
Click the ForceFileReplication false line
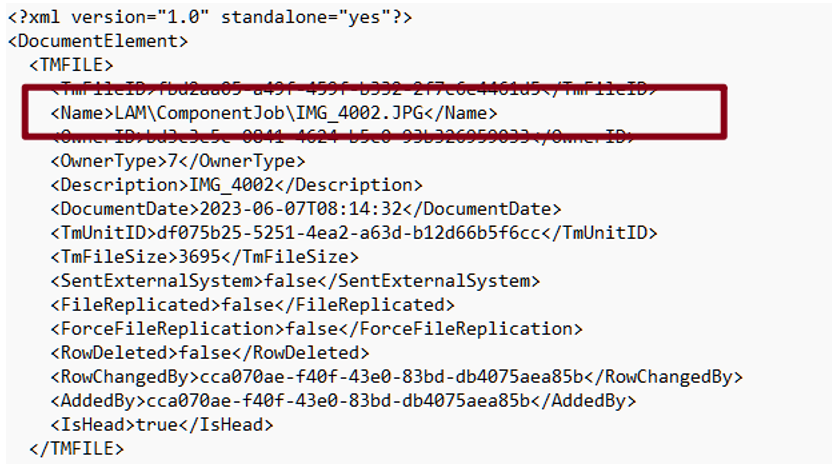(x=316, y=329)
